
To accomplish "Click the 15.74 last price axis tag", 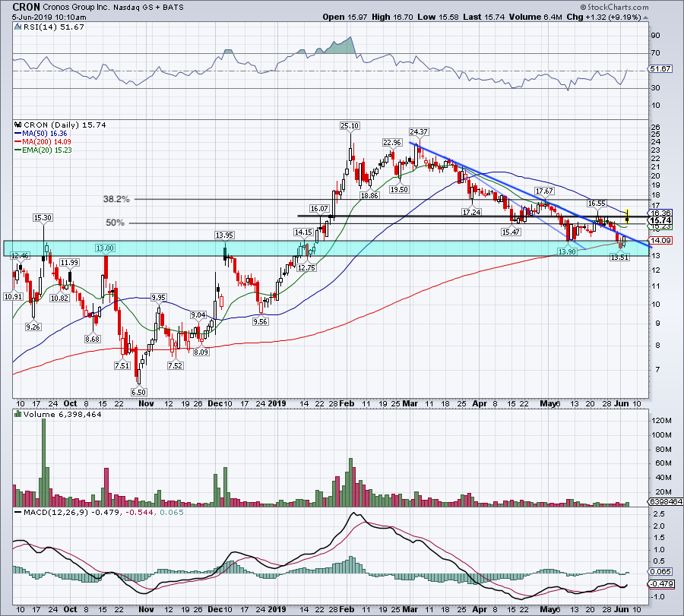I will coord(660,220).
